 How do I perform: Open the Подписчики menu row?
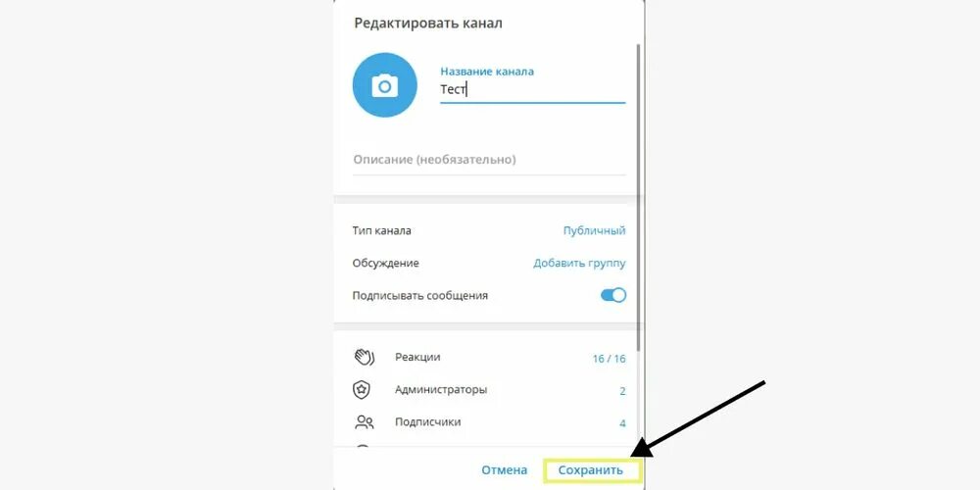[489, 422]
